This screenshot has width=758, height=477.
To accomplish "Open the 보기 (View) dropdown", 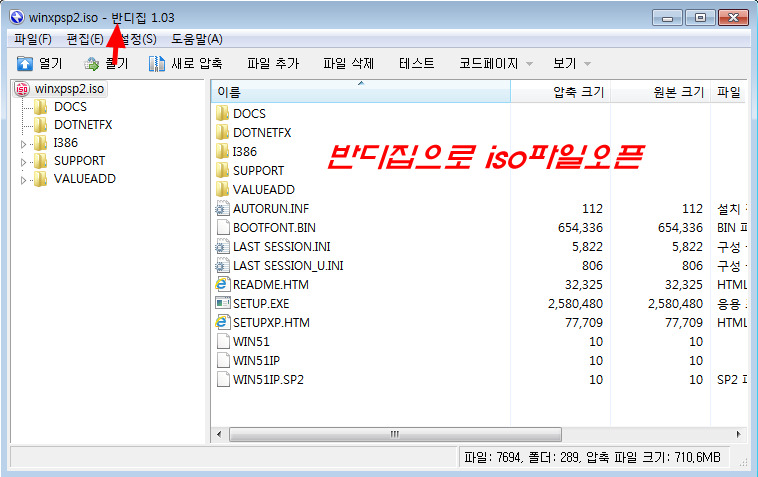I will click(x=572, y=63).
